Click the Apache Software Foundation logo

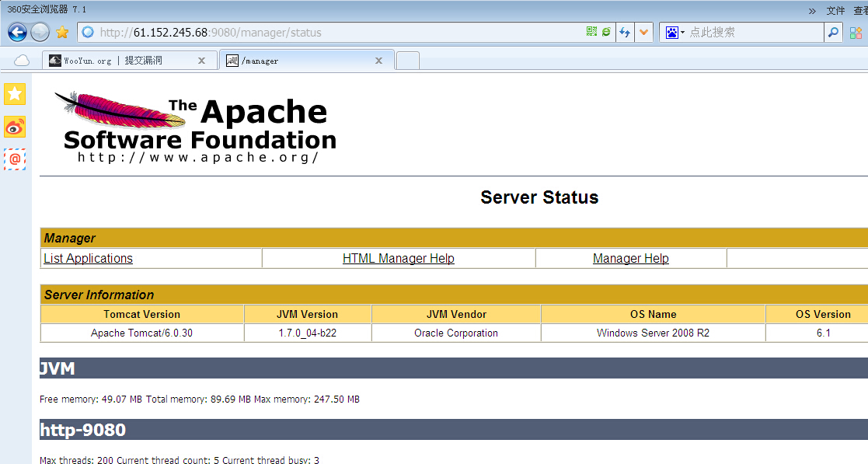pyautogui.click(x=197, y=128)
